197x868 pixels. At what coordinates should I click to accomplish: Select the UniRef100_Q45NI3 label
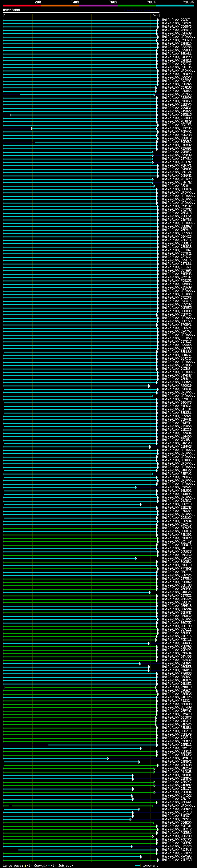coord(176,758)
